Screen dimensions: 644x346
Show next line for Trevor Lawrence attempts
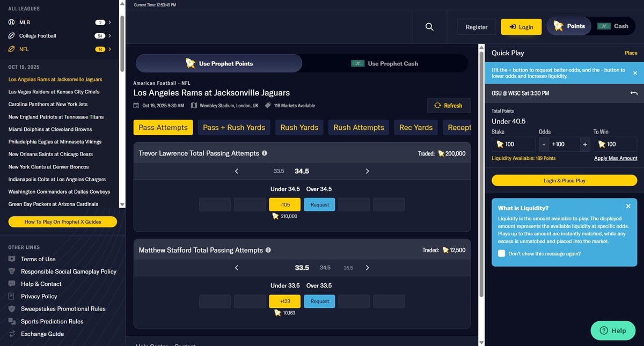367,171
